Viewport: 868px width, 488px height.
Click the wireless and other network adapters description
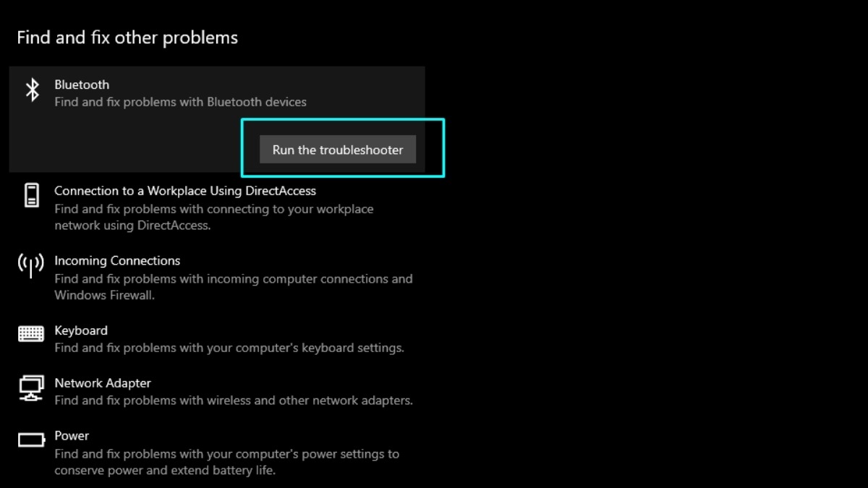coord(234,401)
